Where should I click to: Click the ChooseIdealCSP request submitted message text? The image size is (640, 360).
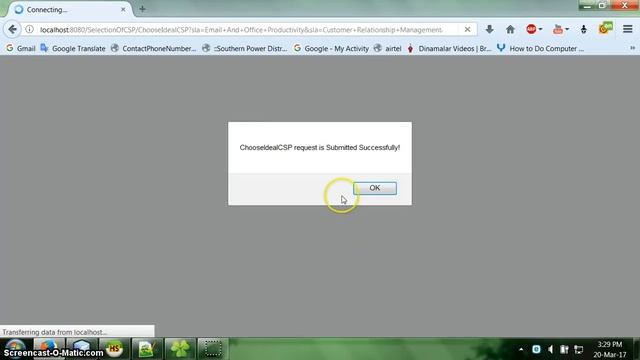point(320,148)
